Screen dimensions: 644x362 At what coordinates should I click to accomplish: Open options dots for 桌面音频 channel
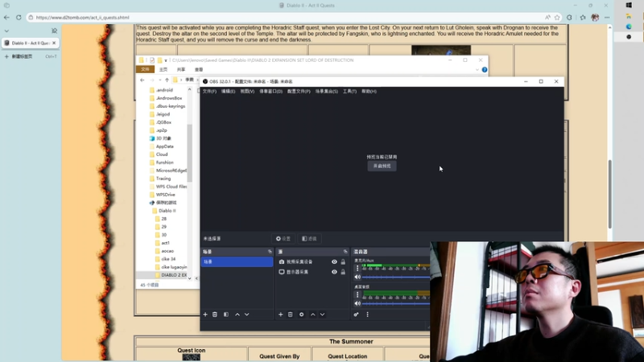357,294
